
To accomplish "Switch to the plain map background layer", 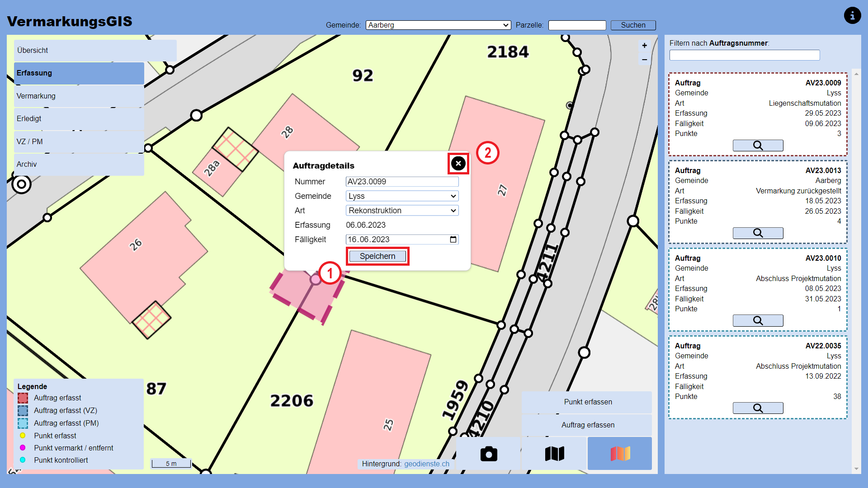I will [x=554, y=454].
